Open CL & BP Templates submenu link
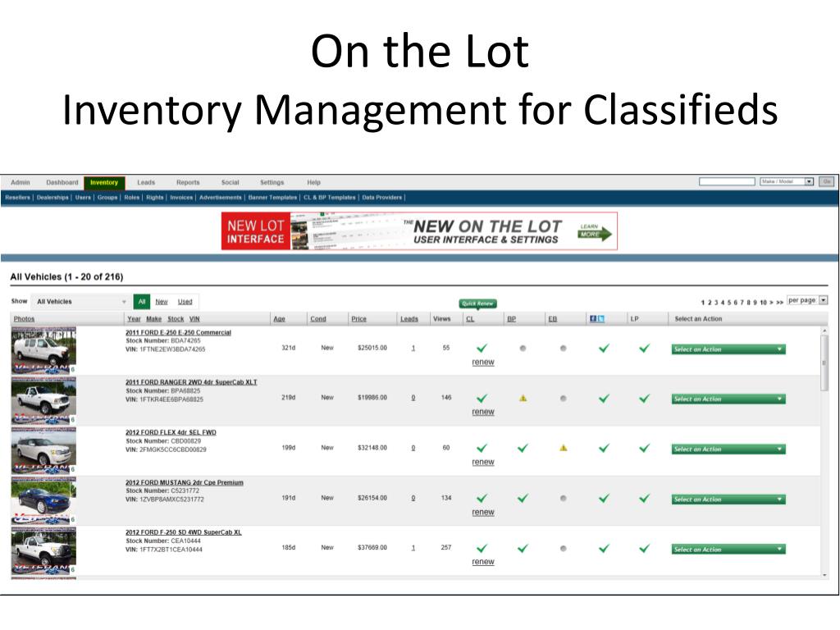Viewport: 840px width, 630px height. 330,198
